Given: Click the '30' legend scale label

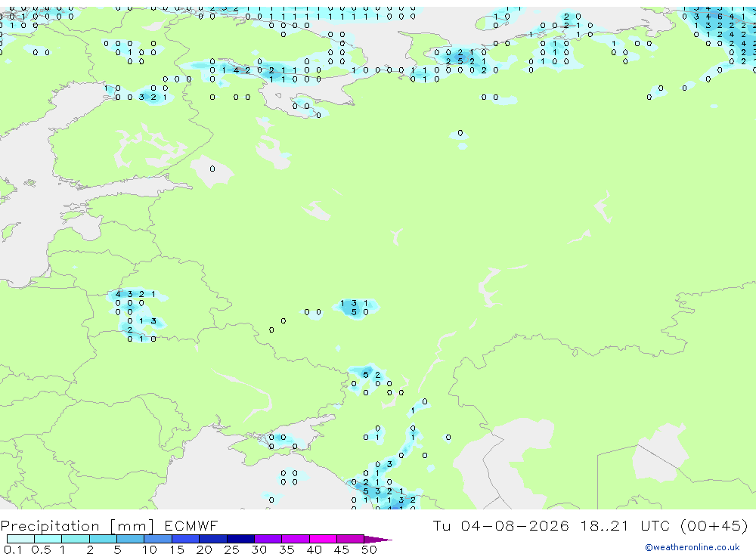Looking at the screenshot, I should click(x=259, y=549).
